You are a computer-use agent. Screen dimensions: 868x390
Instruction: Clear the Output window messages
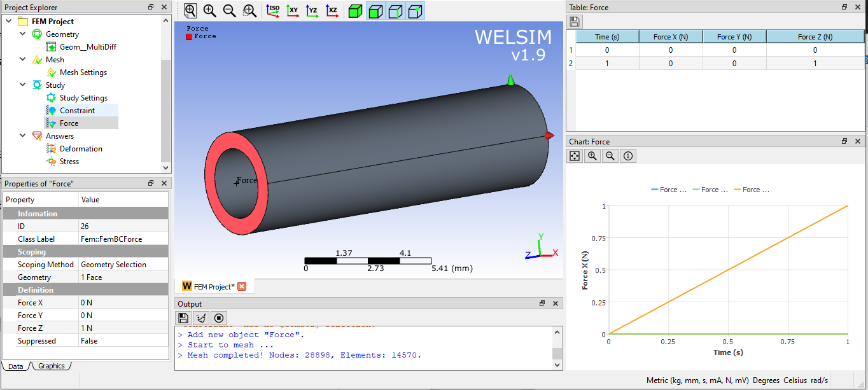[201, 318]
